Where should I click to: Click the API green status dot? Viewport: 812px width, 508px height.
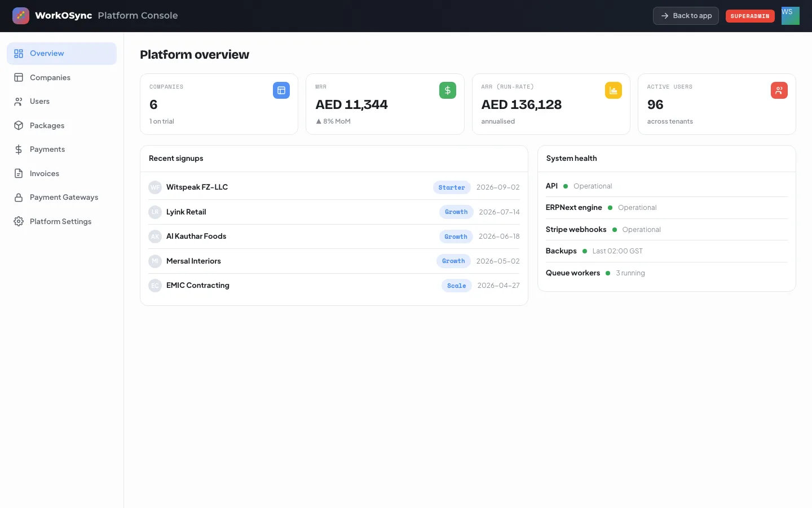click(x=566, y=186)
